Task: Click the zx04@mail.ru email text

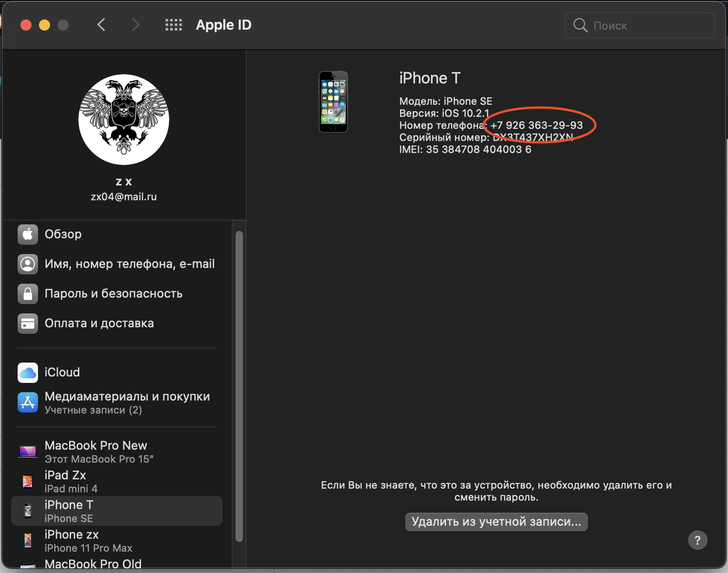Action: [x=124, y=197]
